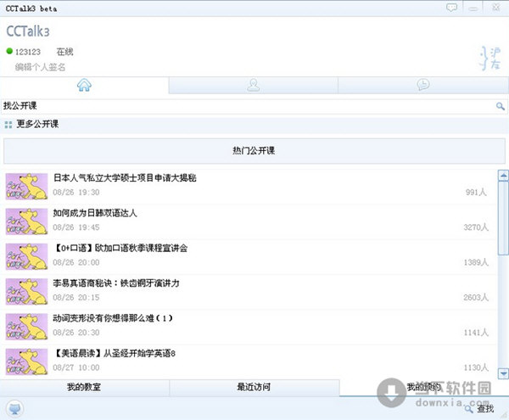This screenshot has width=509, height=420.
Task: Click the up arrow of the scrollbar
Action: 503,176
